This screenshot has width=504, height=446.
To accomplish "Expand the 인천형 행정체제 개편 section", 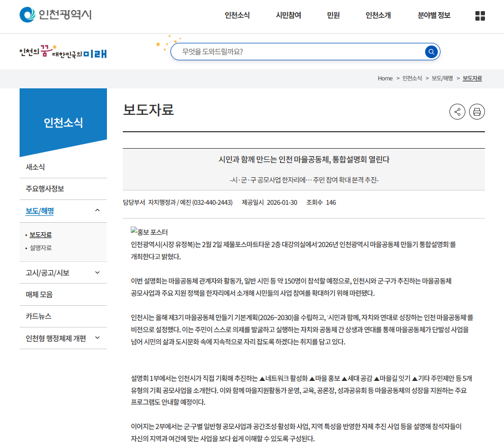I will [97, 338].
